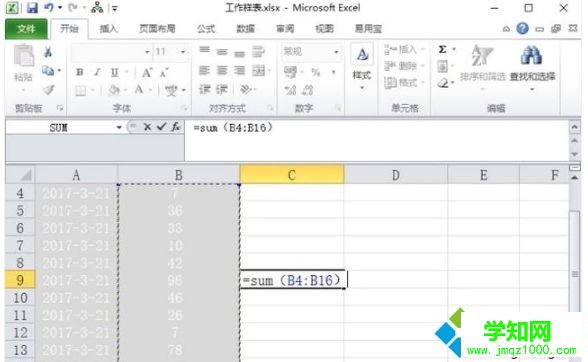Image resolution: width=588 pixels, height=362 pixels.
Task: Click the Save icon in quick access toolbar
Action: pos(32,8)
